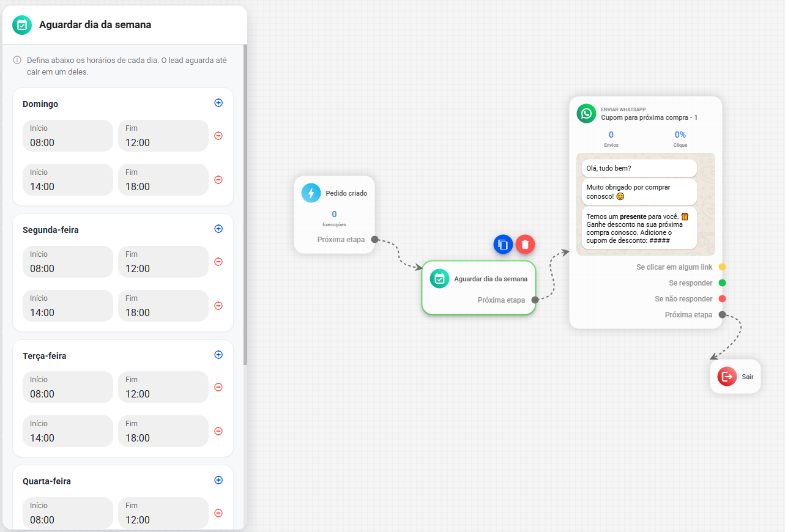The image size is (785, 532).
Task: Add a time slot to Segunda-feira
Action: tap(218, 229)
